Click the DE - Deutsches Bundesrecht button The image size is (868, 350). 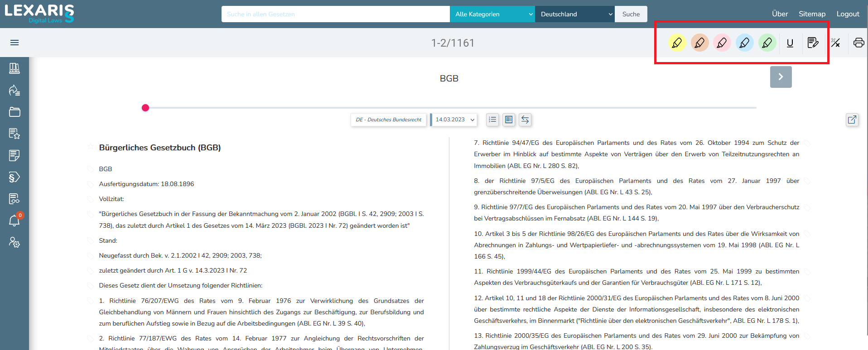tap(389, 120)
